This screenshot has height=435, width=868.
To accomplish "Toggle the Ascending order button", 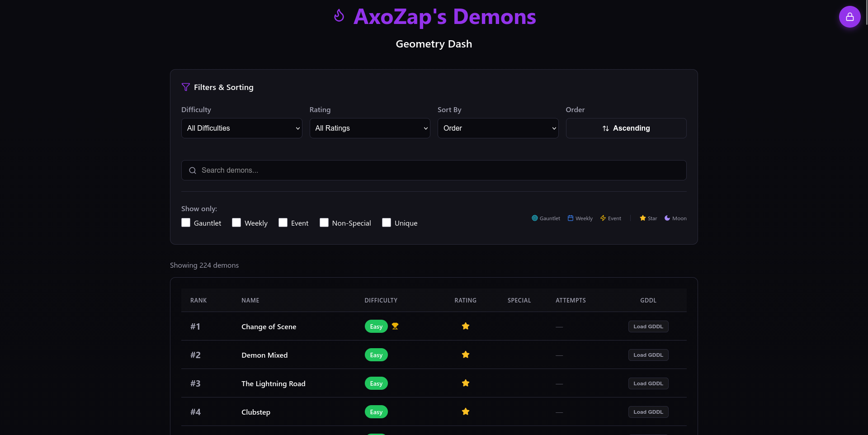I will click(x=626, y=128).
